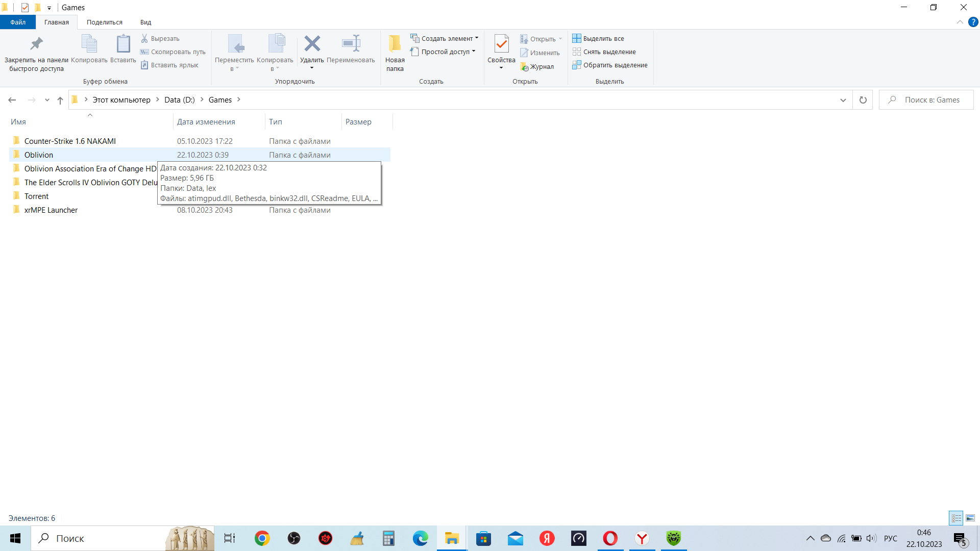Click the Delete (Удалить) red X icon
This screenshot has height=551, width=980.
pyautogui.click(x=312, y=44)
